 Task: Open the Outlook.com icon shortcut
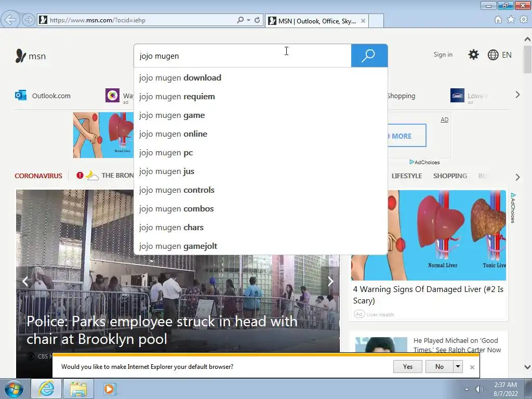pyautogui.click(x=21, y=96)
